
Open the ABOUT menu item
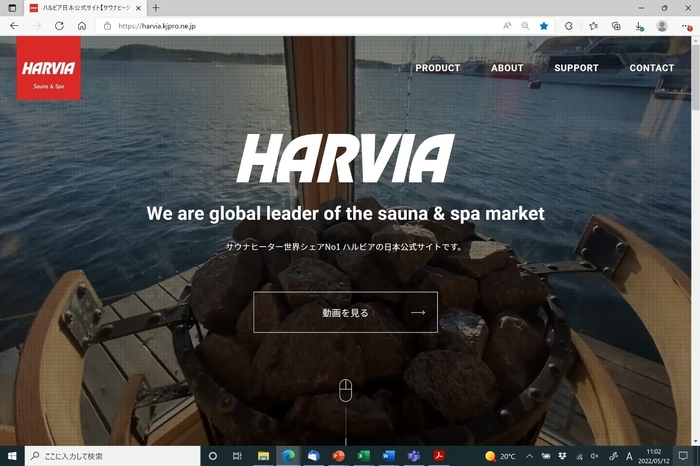pos(507,68)
